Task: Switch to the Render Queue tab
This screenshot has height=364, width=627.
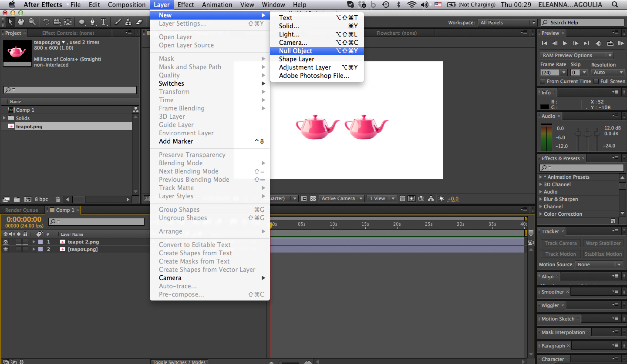Action: pos(22,210)
